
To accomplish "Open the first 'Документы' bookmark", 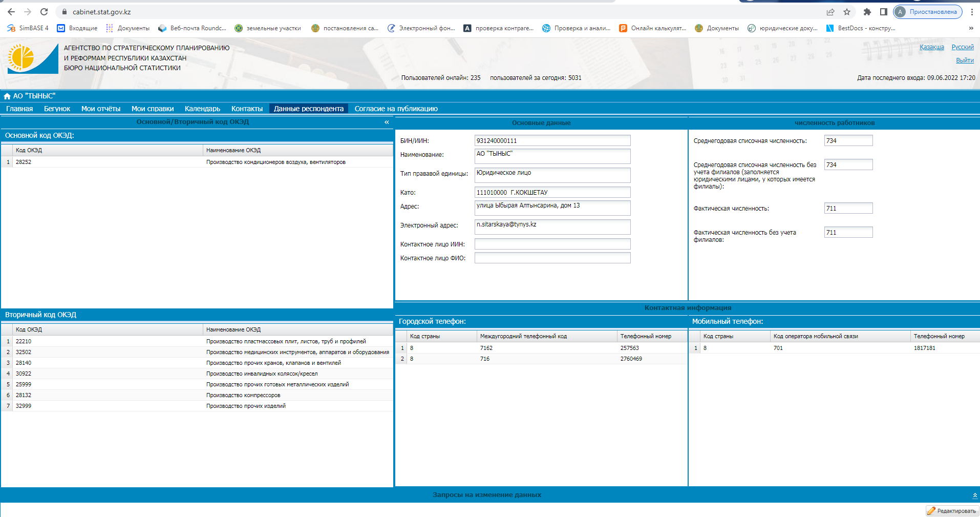I will pos(127,28).
